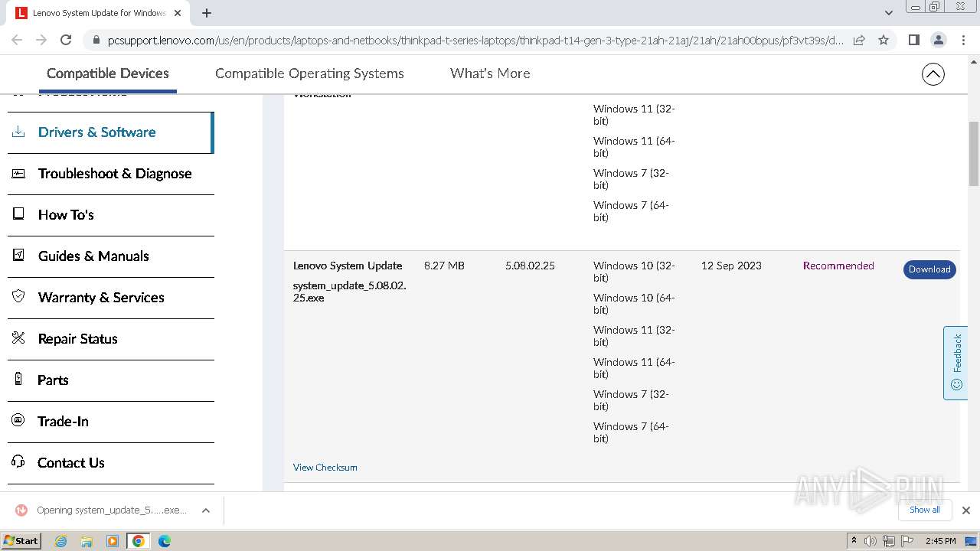Launch Internet Explorer from the taskbar
The image size is (980, 551).
(x=60, y=541)
